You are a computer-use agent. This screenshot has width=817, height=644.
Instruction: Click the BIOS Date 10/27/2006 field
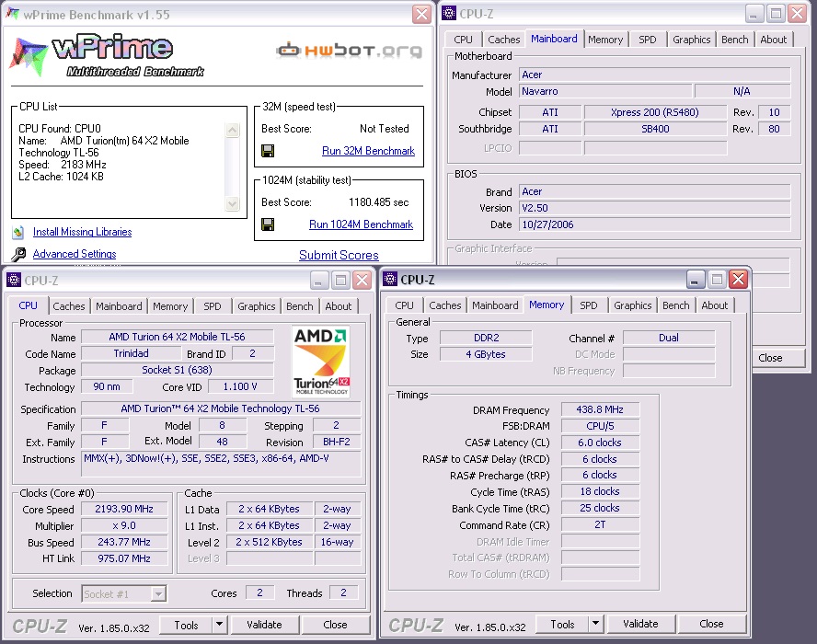tap(655, 224)
